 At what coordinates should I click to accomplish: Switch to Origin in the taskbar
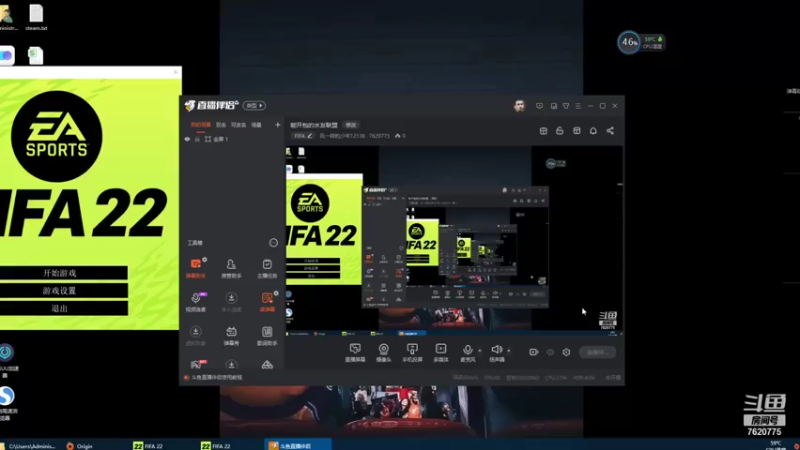(80, 446)
